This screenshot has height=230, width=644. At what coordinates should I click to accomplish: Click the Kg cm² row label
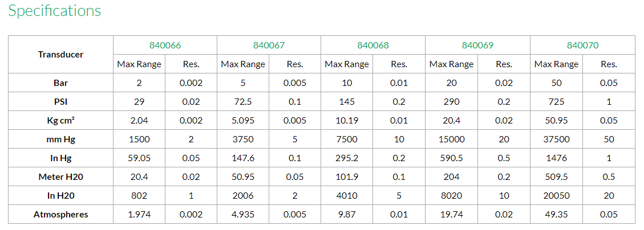coord(60,121)
